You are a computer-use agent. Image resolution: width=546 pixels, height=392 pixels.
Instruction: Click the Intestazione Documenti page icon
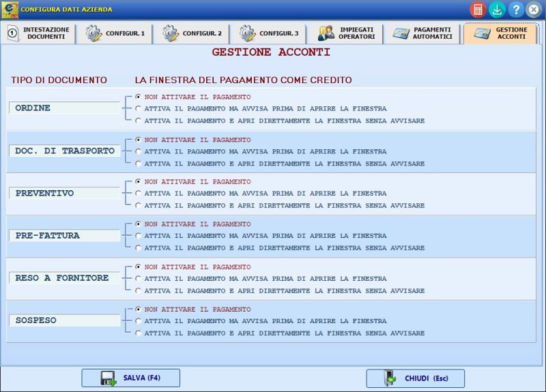[x=13, y=33]
